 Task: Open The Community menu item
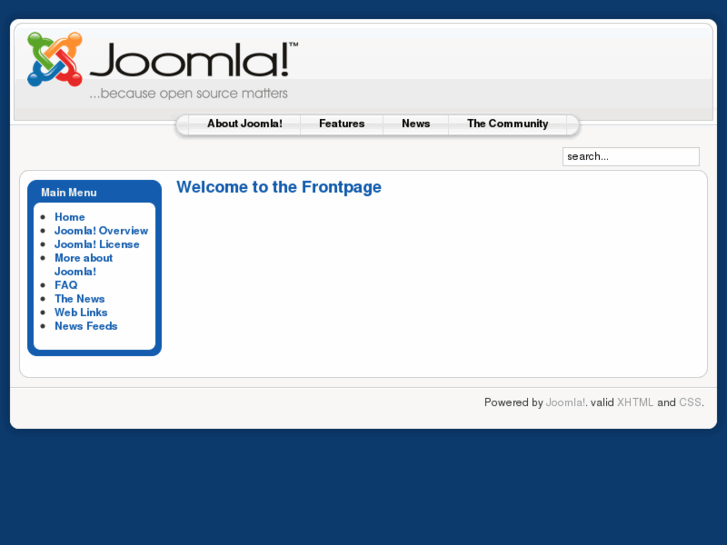coord(508,124)
